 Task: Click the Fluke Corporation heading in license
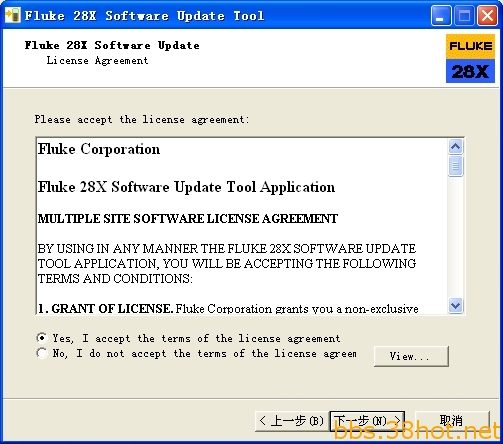click(99, 149)
